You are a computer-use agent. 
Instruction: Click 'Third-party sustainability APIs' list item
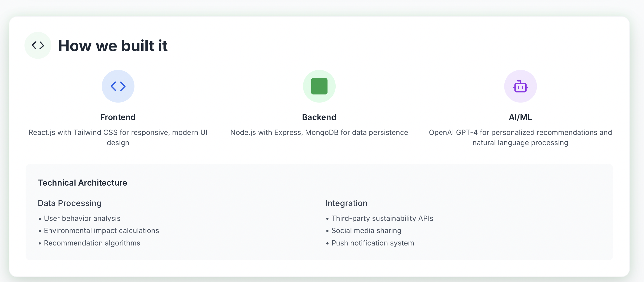tap(382, 218)
